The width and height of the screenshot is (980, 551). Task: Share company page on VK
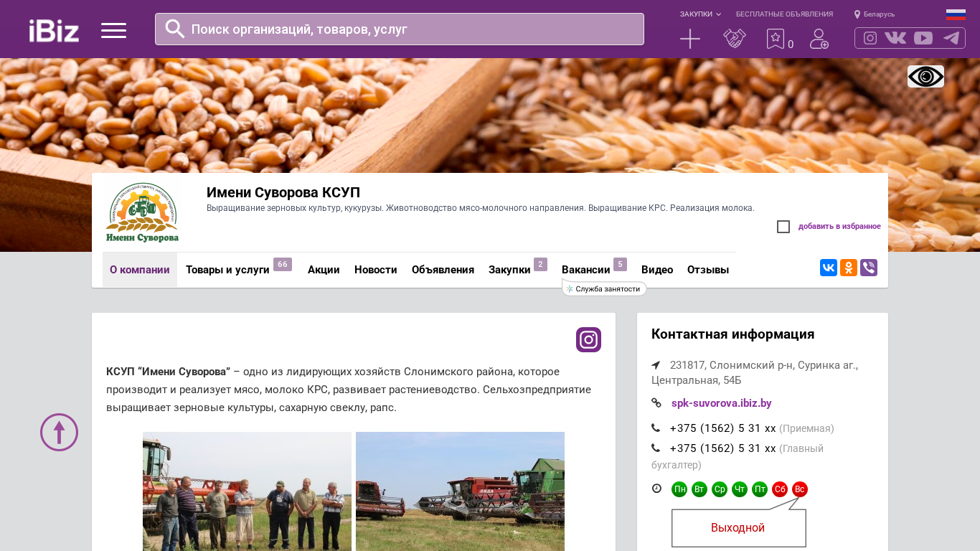tap(829, 268)
